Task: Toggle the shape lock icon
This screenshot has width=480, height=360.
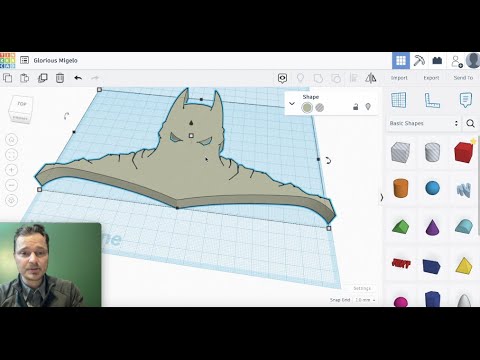Action: (356, 107)
